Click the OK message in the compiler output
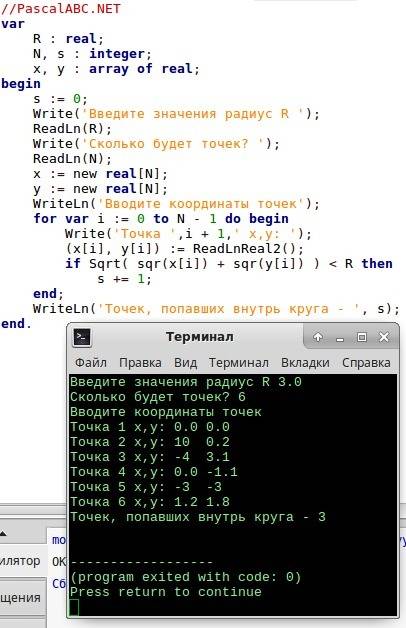 [59, 562]
